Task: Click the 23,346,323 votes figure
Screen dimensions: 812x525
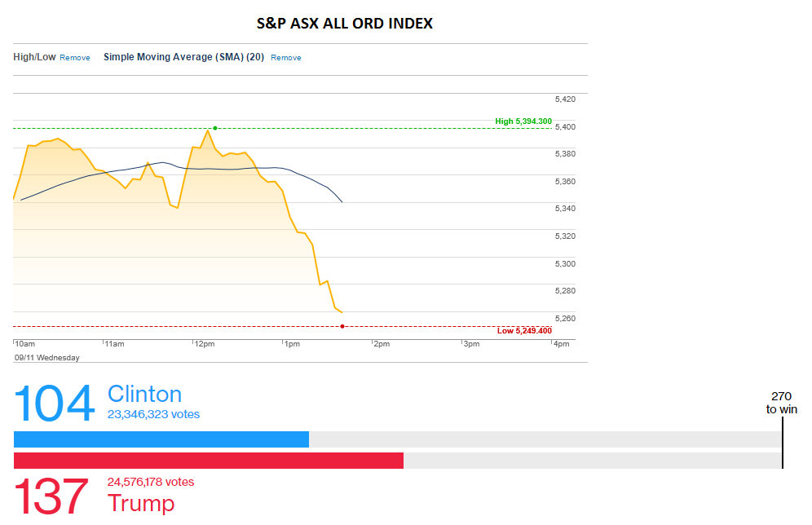Action: pos(153,414)
